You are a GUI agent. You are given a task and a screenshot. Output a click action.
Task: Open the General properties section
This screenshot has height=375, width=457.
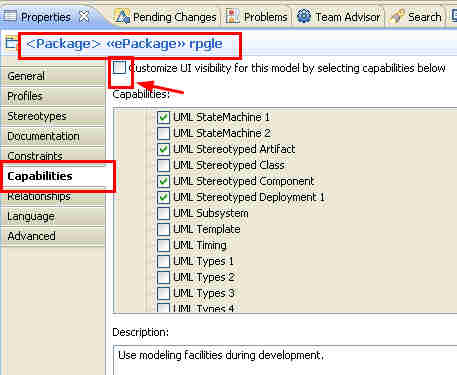pos(52,76)
